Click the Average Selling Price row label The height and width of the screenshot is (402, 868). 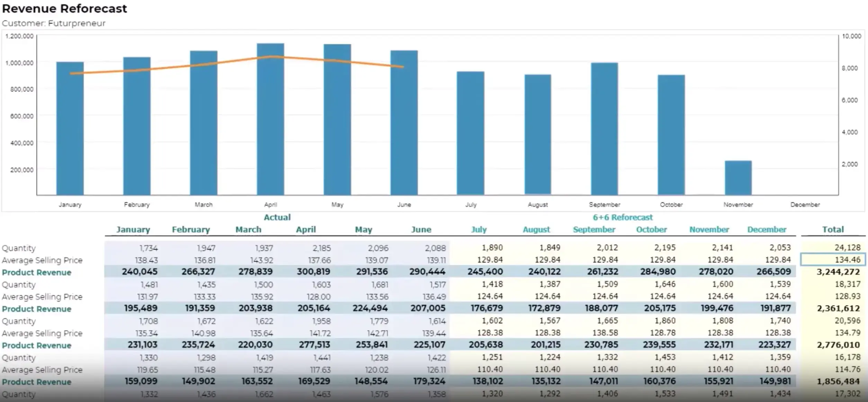pyautogui.click(x=42, y=260)
